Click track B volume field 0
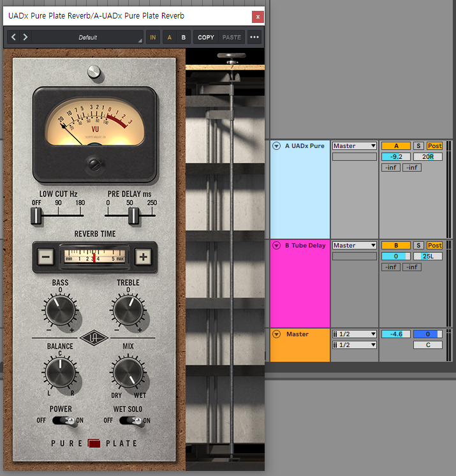 point(396,257)
